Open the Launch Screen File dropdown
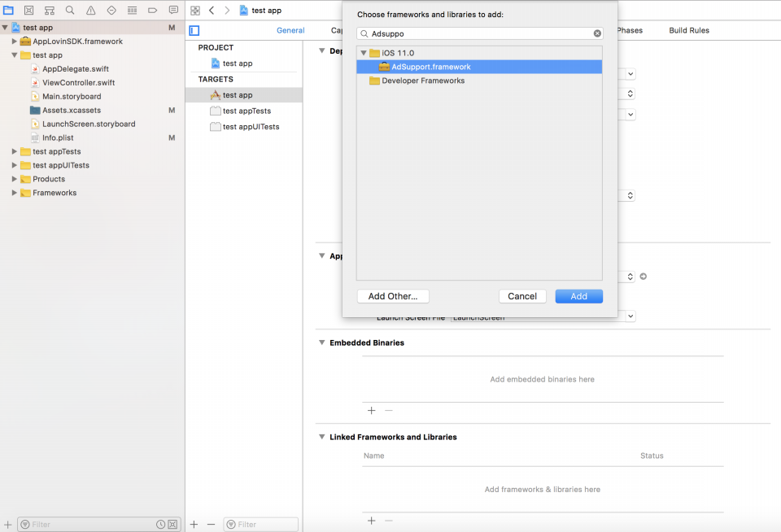Image resolution: width=781 pixels, height=532 pixels. tap(630, 316)
